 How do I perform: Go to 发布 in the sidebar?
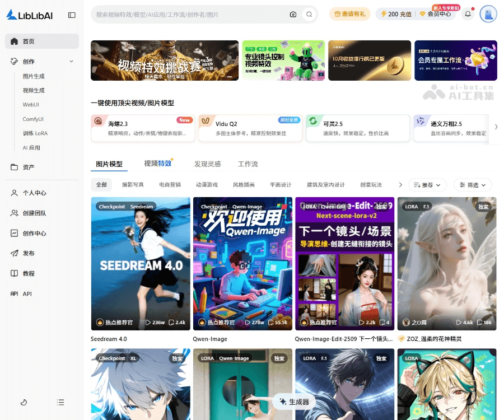28,253
